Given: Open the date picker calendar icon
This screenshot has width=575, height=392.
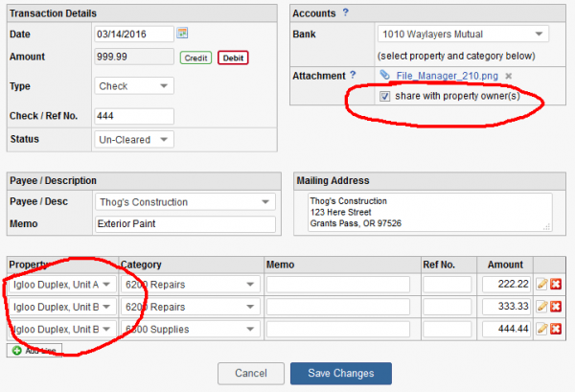Looking at the screenshot, I should click(x=182, y=34).
